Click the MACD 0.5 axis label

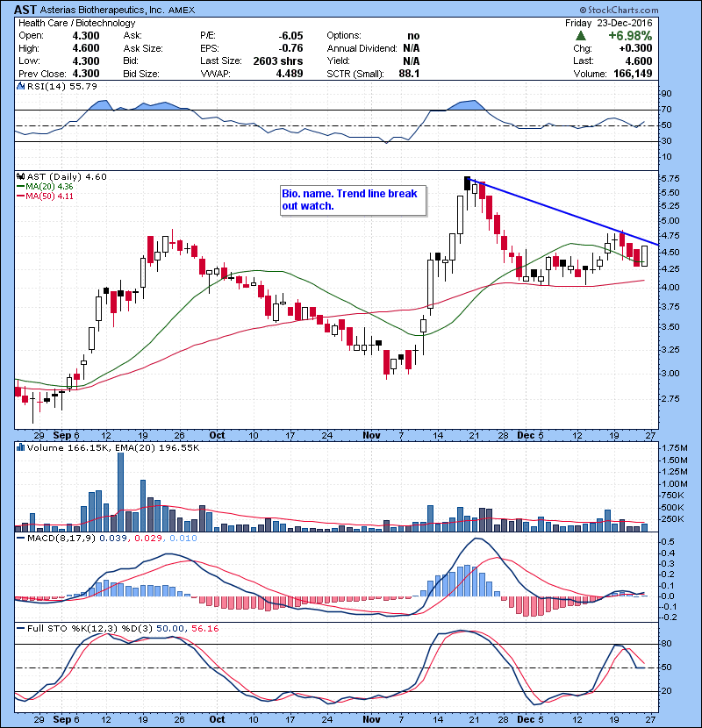tap(668, 542)
